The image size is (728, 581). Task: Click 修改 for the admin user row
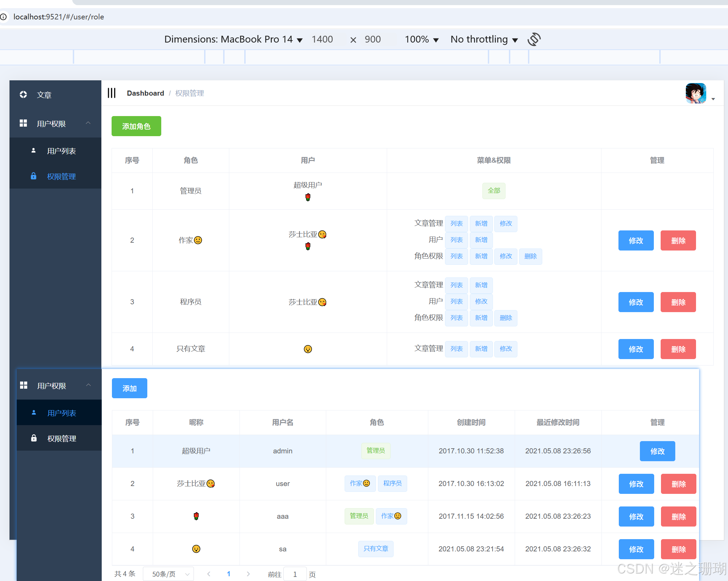657,451
